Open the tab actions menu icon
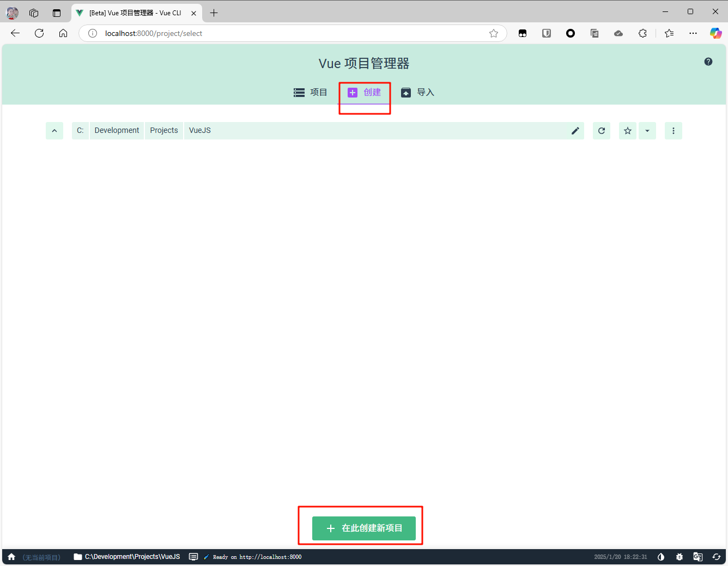 tap(57, 13)
